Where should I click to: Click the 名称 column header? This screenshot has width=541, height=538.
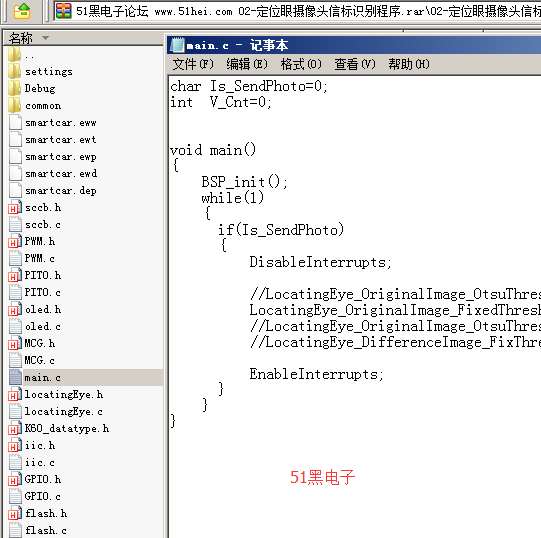point(83,38)
